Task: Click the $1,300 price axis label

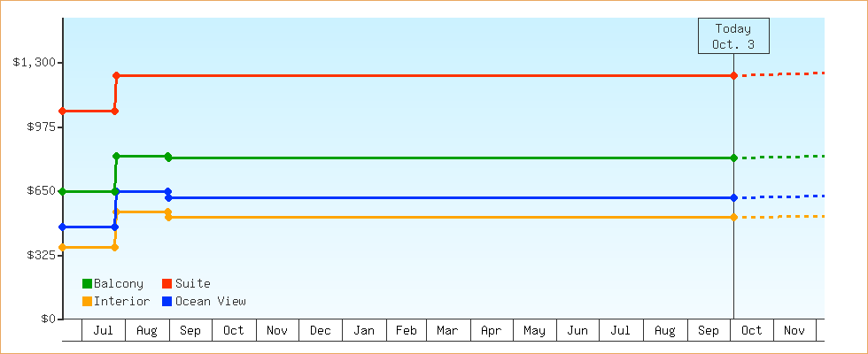Action: click(34, 62)
